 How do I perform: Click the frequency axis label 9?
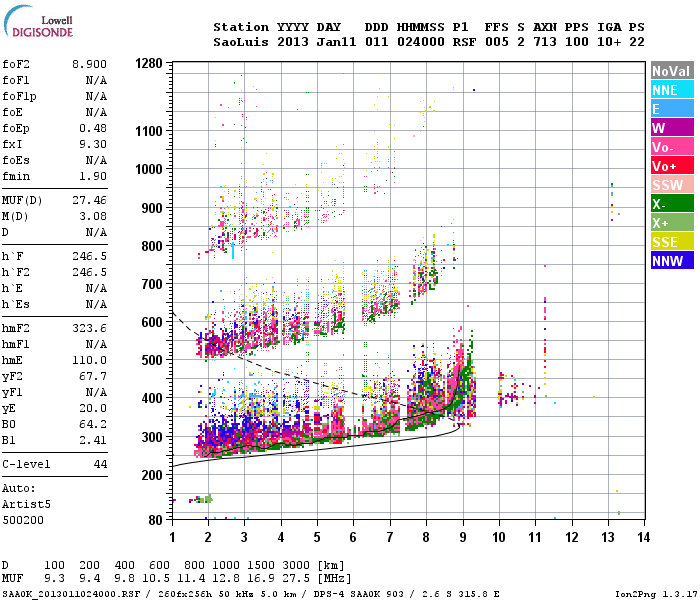pyautogui.click(x=463, y=537)
